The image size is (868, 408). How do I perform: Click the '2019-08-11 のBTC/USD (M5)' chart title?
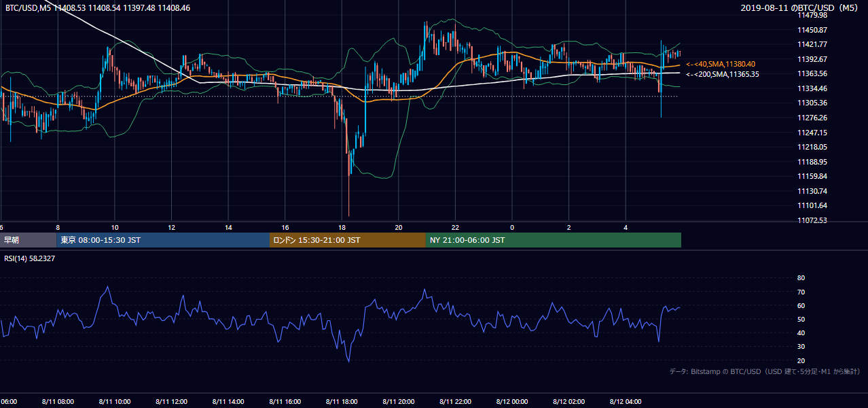pos(801,8)
